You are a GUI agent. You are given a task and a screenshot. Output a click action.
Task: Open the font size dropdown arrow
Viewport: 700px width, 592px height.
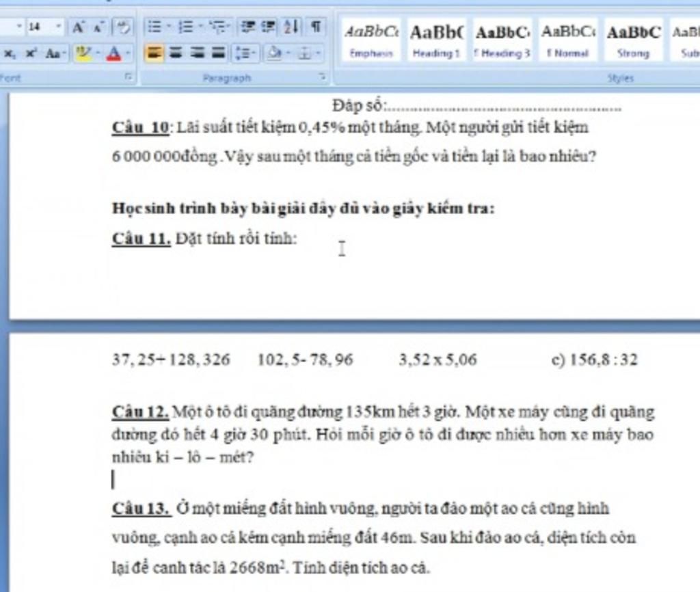tap(59, 27)
